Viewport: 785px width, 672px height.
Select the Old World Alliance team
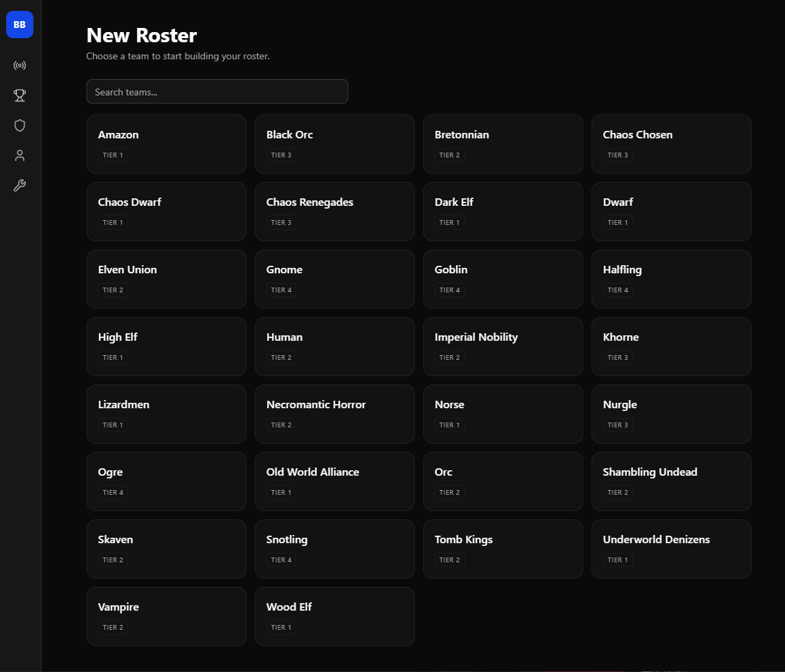335,481
